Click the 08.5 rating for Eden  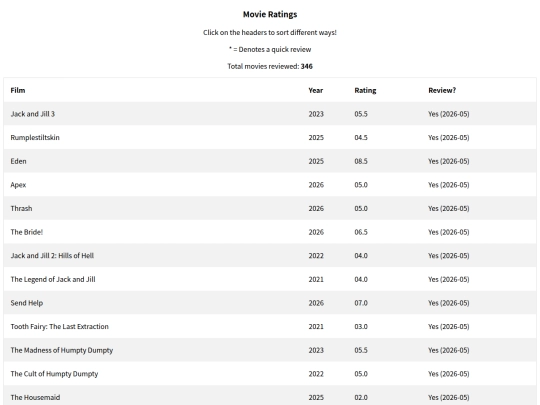click(x=361, y=161)
